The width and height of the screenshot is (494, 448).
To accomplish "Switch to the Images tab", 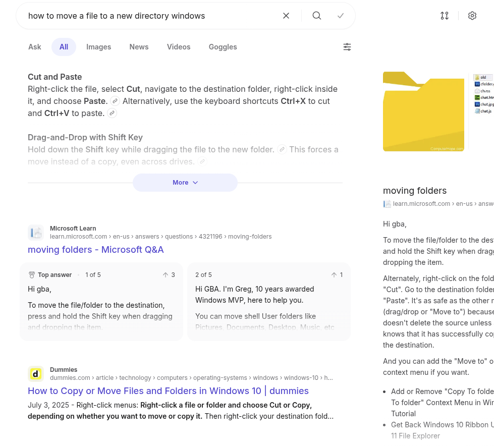I will (98, 47).
